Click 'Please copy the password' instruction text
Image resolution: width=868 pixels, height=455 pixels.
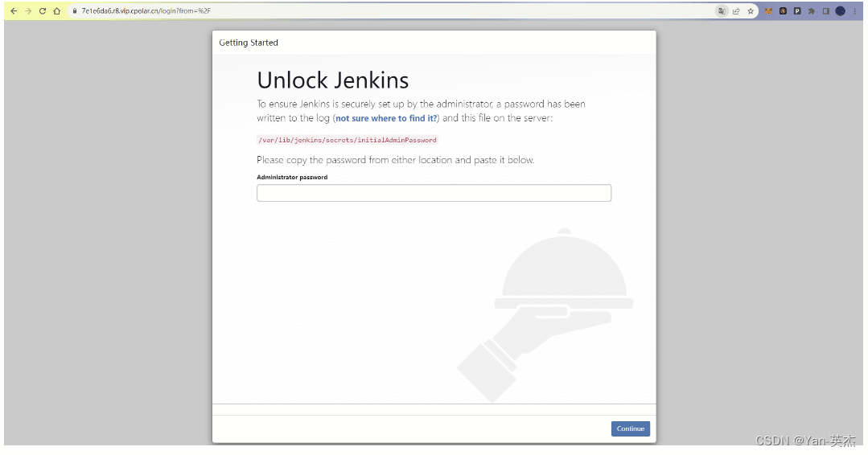(x=395, y=160)
